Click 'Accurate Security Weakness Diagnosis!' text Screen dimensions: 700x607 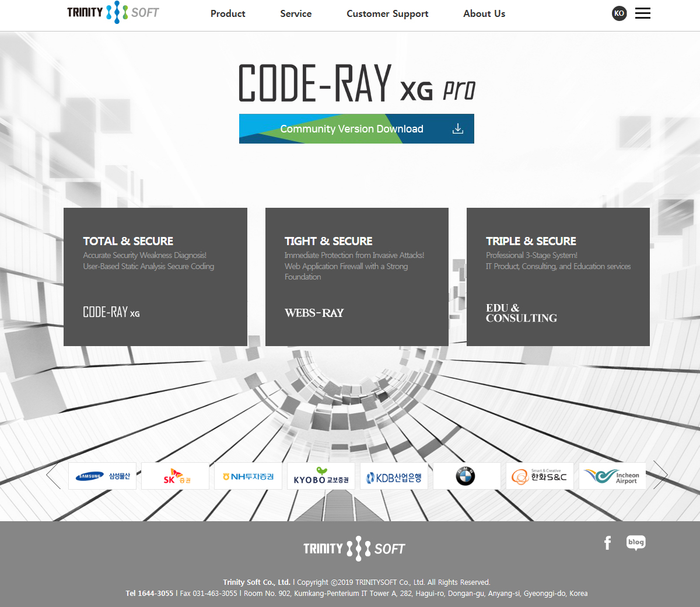point(145,255)
